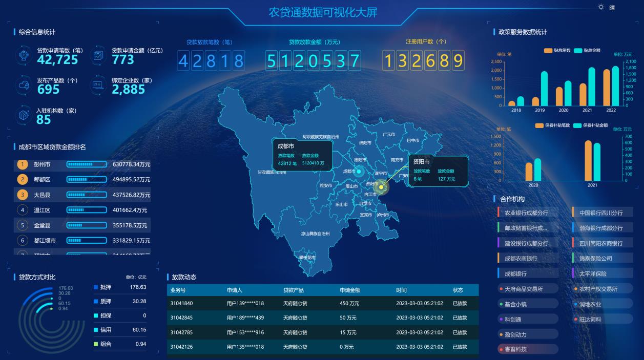Viewport: 644px width, 360px height.
Task: Click the 绑定企业数 icon
Action: (x=98, y=85)
